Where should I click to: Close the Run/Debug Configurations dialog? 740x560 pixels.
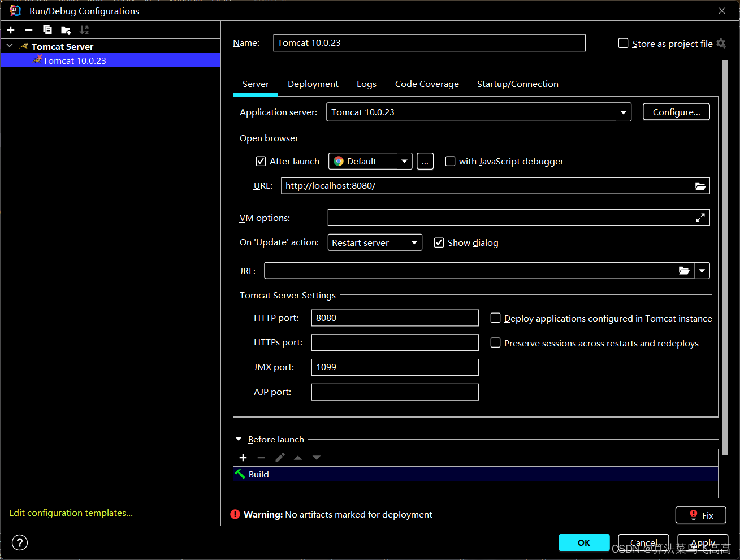coord(722,11)
